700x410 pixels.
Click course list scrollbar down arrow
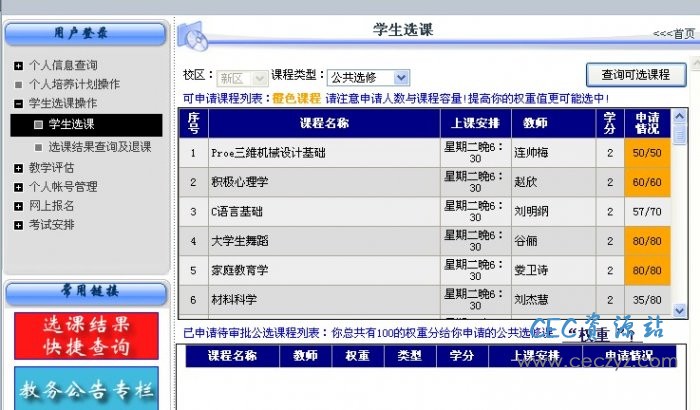pyautogui.click(x=679, y=310)
